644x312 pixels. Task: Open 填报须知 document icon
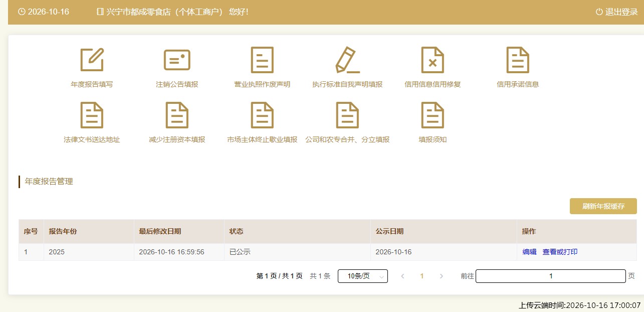coord(433,115)
